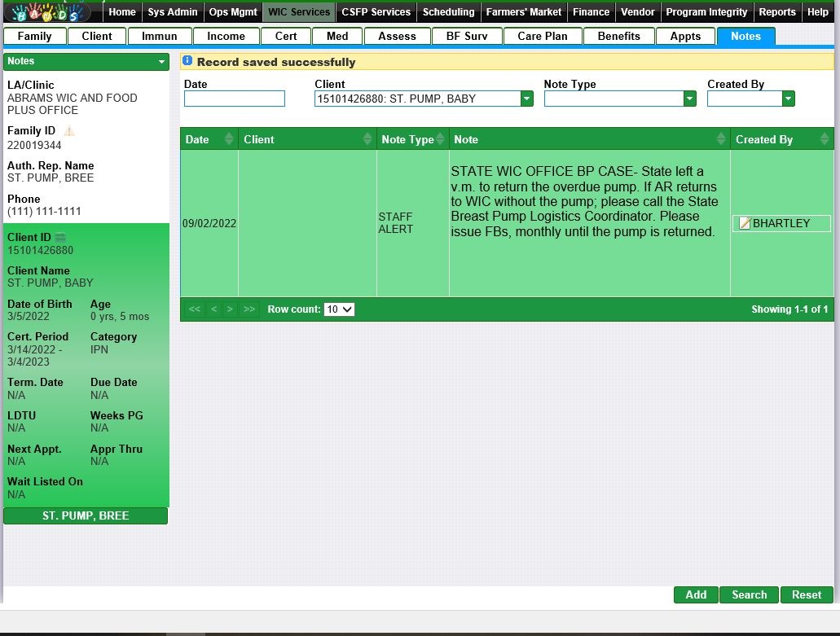Click the edit note pencil icon beside BHARTLEY
This screenshot has width=840, height=636.
tap(744, 223)
